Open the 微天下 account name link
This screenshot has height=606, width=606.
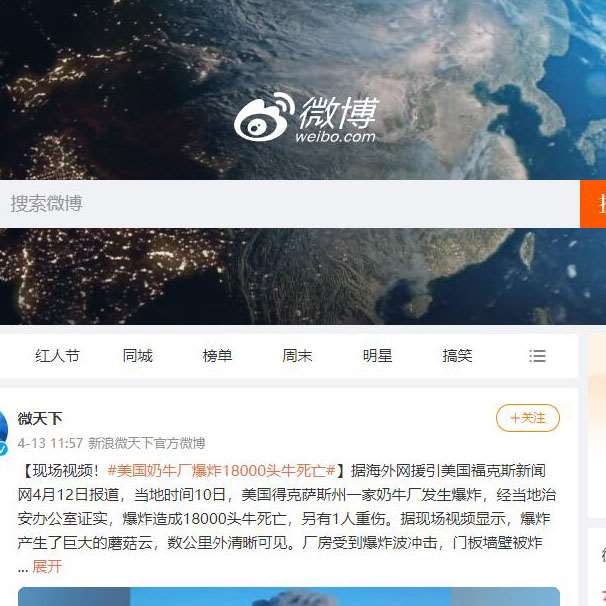coord(40,418)
